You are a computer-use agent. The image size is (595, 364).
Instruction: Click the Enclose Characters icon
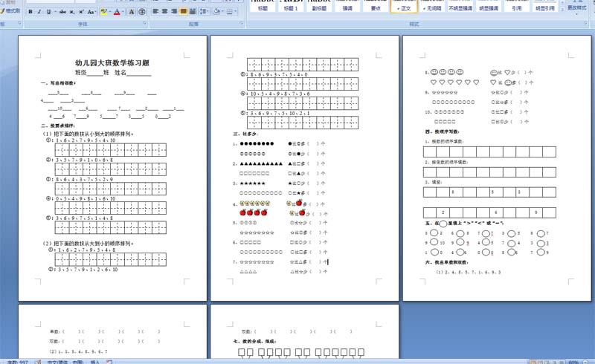coord(142,12)
